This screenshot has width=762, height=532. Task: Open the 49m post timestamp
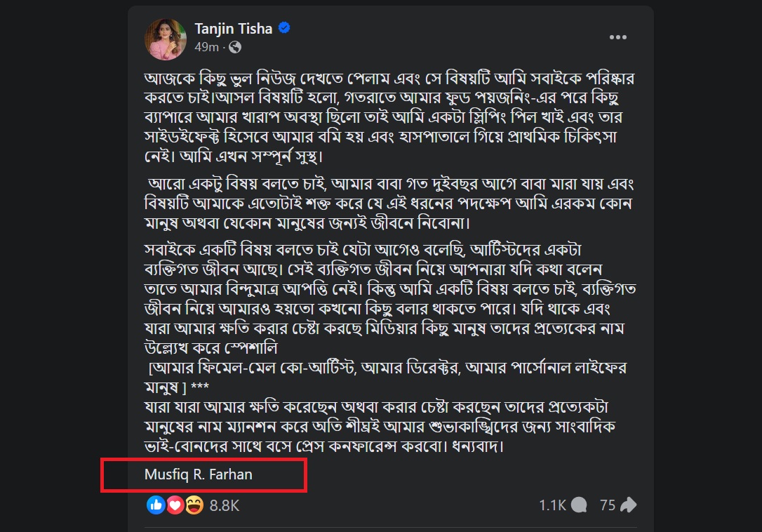pos(206,47)
